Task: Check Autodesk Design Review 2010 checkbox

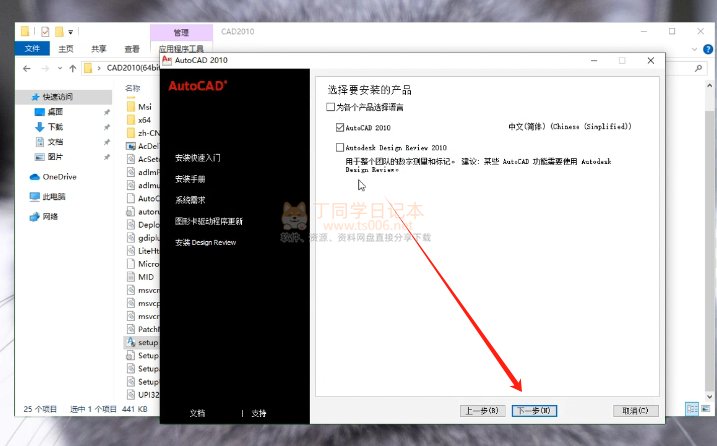Action: (340, 147)
